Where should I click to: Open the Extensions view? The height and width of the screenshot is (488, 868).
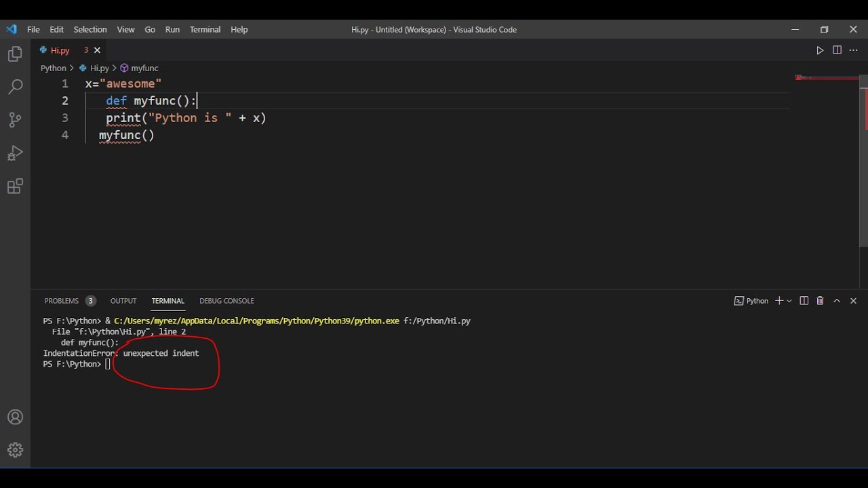[15, 186]
